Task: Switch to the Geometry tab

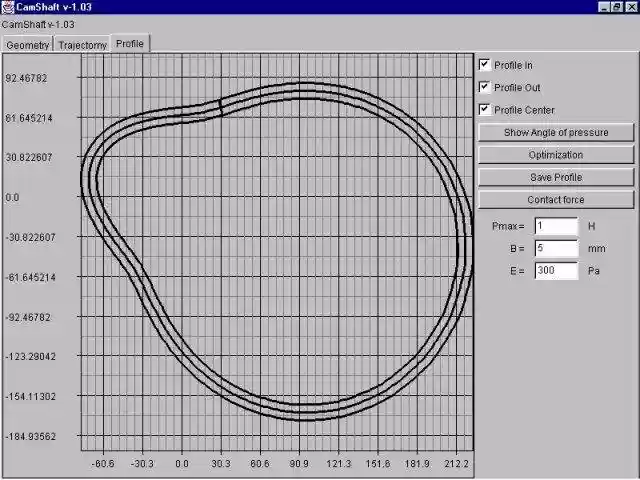Action: coord(27,45)
